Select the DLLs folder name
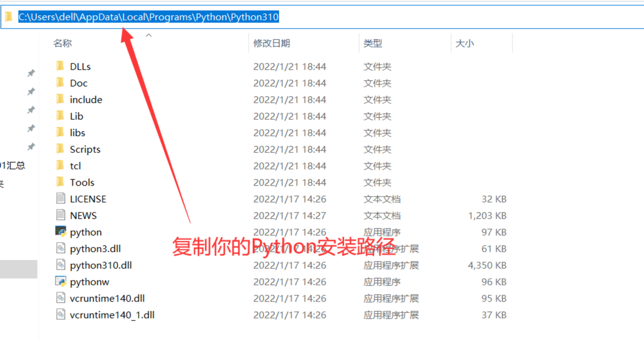This screenshot has width=644, height=341. pos(80,66)
